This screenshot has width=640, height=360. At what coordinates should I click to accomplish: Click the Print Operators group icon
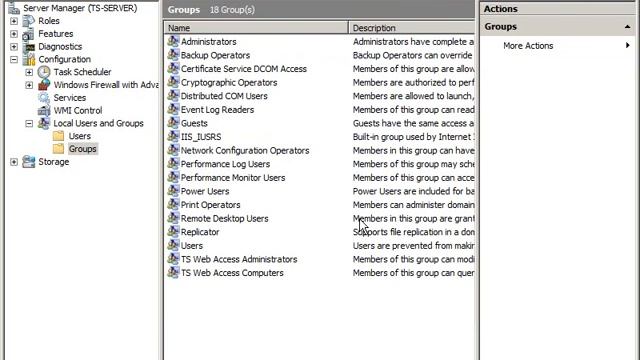click(173, 204)
